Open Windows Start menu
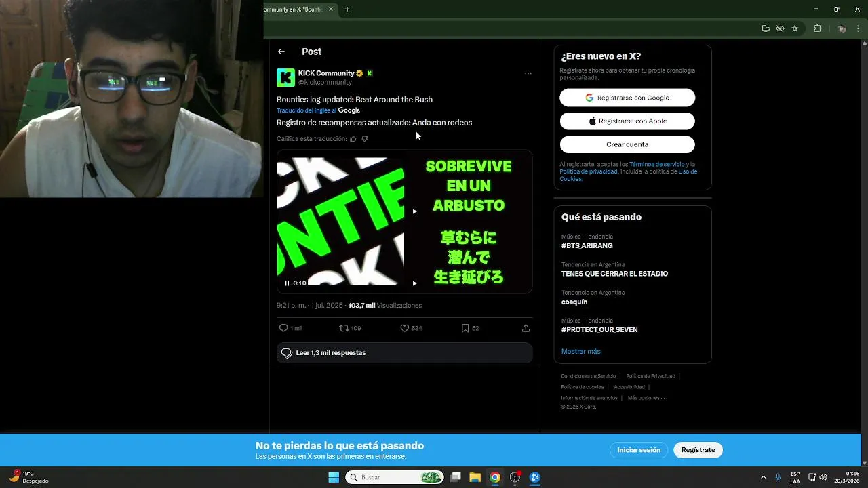This screenshot has width=868, height=488. click(334, 477)
